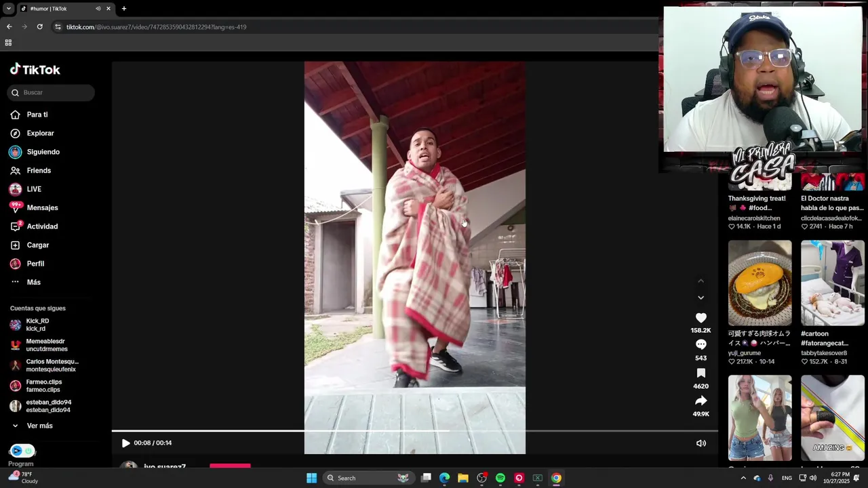868x488 pixels.
Task: Open followed account Memeablesdr
Action: point(39,345)
